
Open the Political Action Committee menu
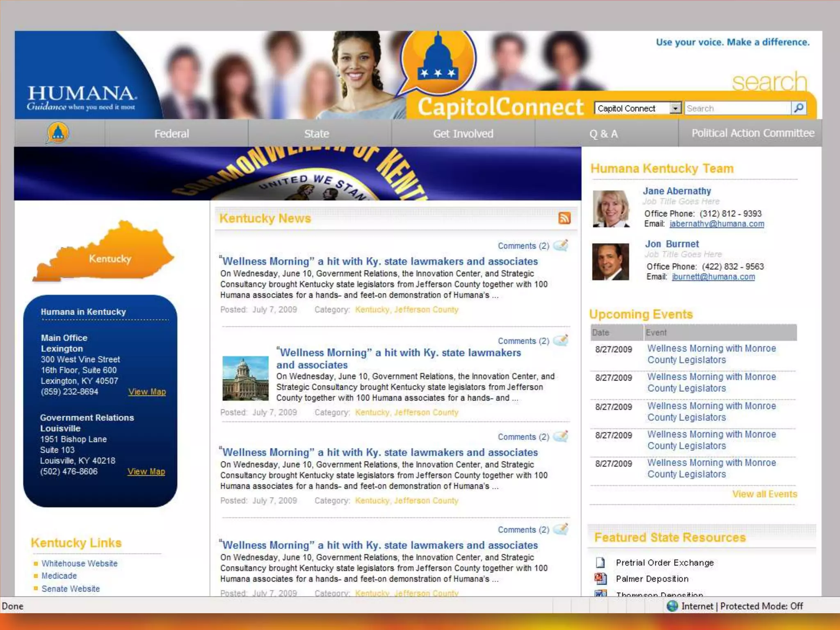tap(753, 133)
